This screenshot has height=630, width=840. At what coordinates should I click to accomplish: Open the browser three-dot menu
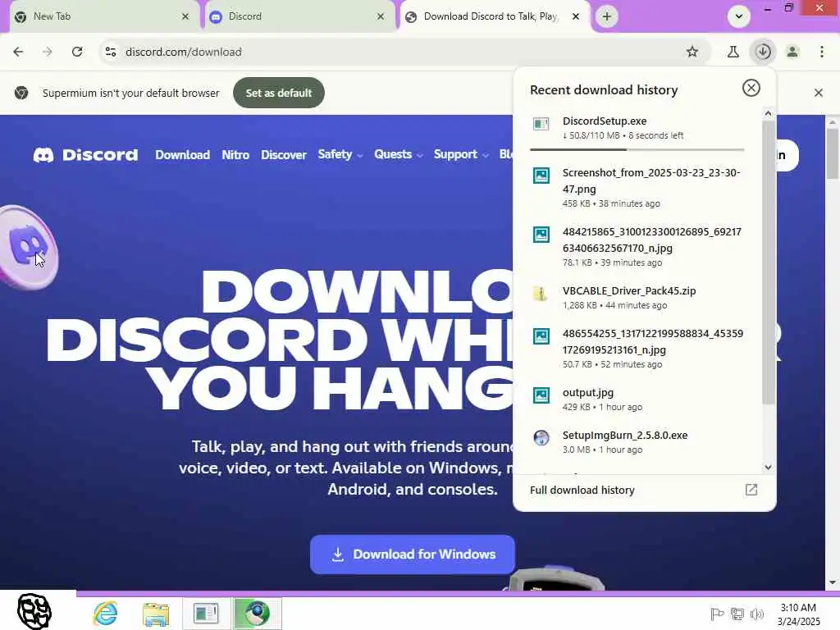click(x=822, y=52)
